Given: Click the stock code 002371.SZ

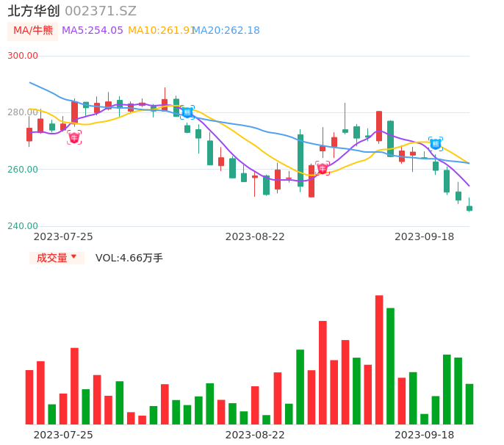Looking at the screenshot, I should point(101,11).
